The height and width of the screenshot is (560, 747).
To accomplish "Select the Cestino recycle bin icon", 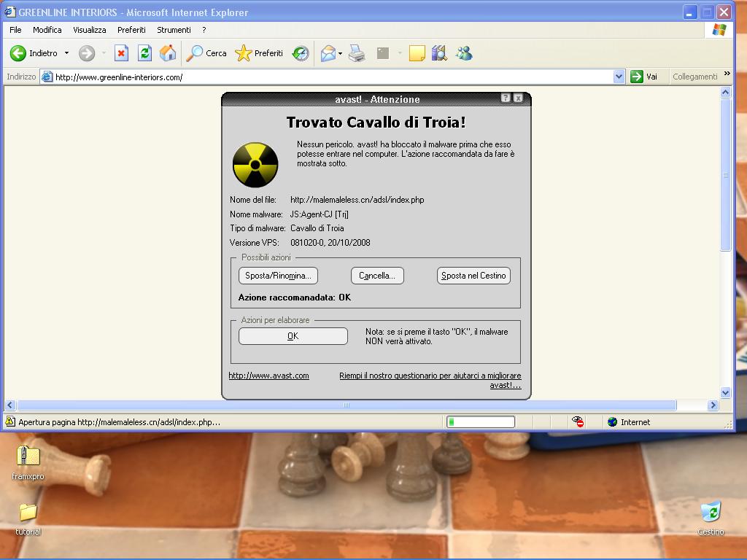I will (711, 518).
